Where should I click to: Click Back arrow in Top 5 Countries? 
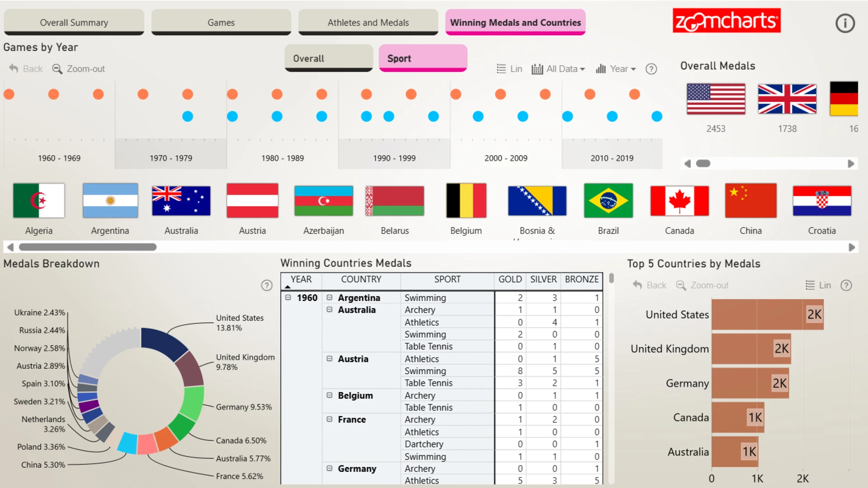(637, 285)
